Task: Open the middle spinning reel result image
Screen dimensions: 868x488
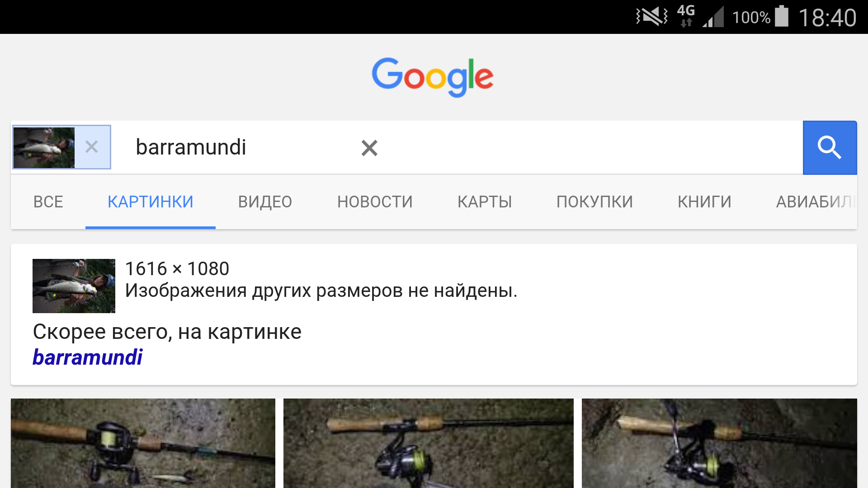Action: point(429,443)
